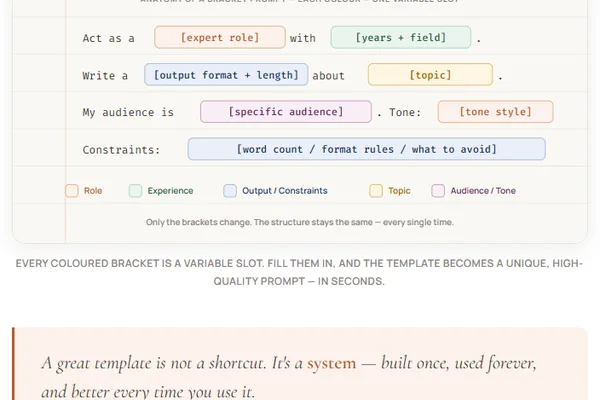Click the [tone style] slot
This screenshot has width=600, height=400.
[496, 112]
